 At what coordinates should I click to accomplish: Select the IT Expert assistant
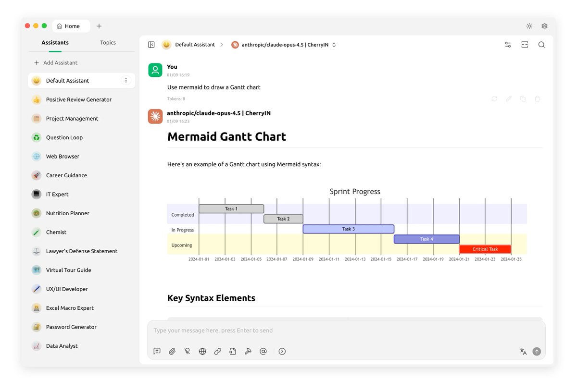click(x=81, y=195)
